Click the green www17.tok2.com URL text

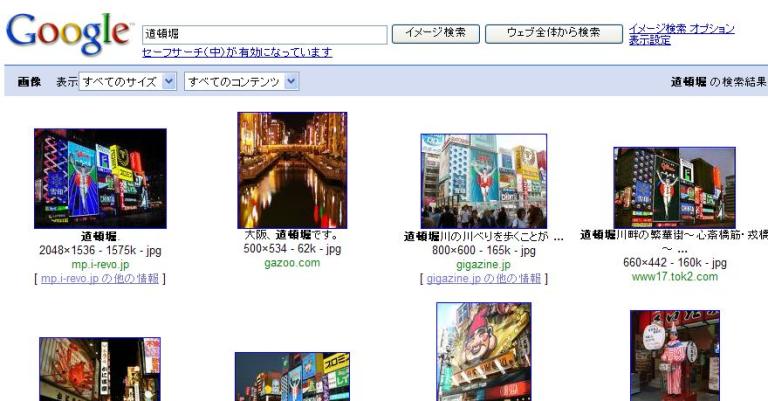(674, 277)
